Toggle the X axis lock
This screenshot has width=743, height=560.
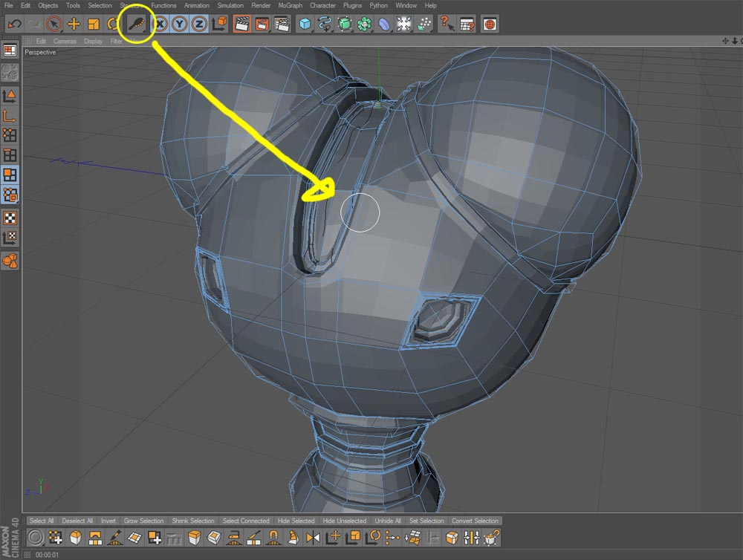click(160, 24)
